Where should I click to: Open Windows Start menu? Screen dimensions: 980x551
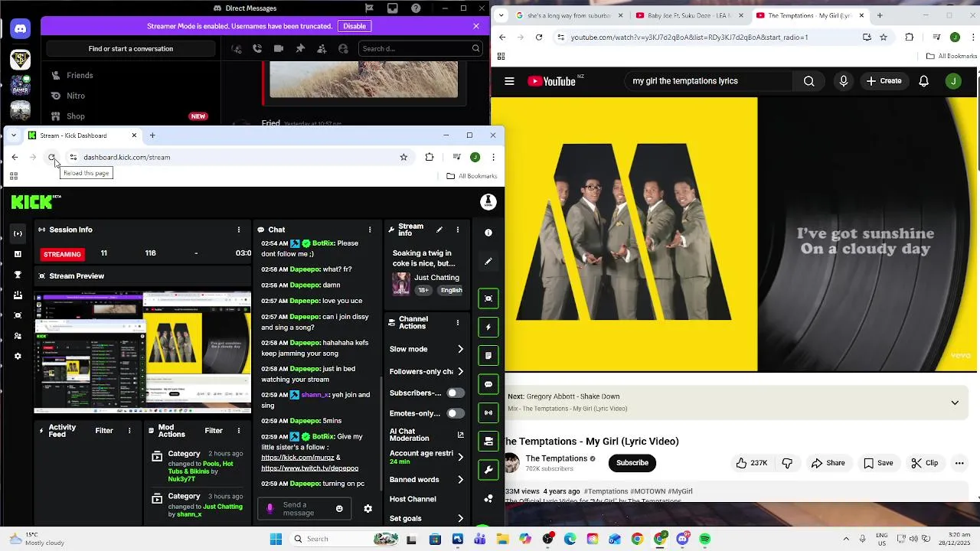click(x=276, y=539)
